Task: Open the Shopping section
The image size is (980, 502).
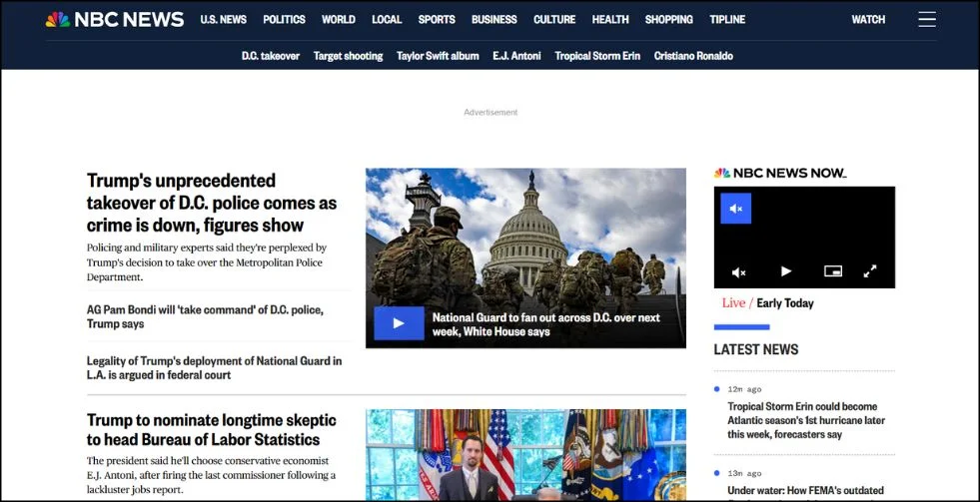Action: pos(668,19)
